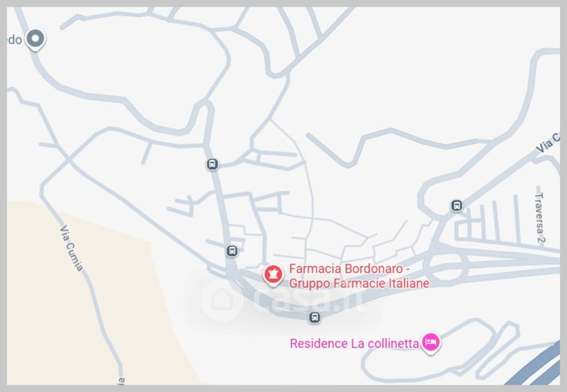Open the Residence La collinetta text label
This screenshot has height=392, width=567.
click(x=354, y=343)
